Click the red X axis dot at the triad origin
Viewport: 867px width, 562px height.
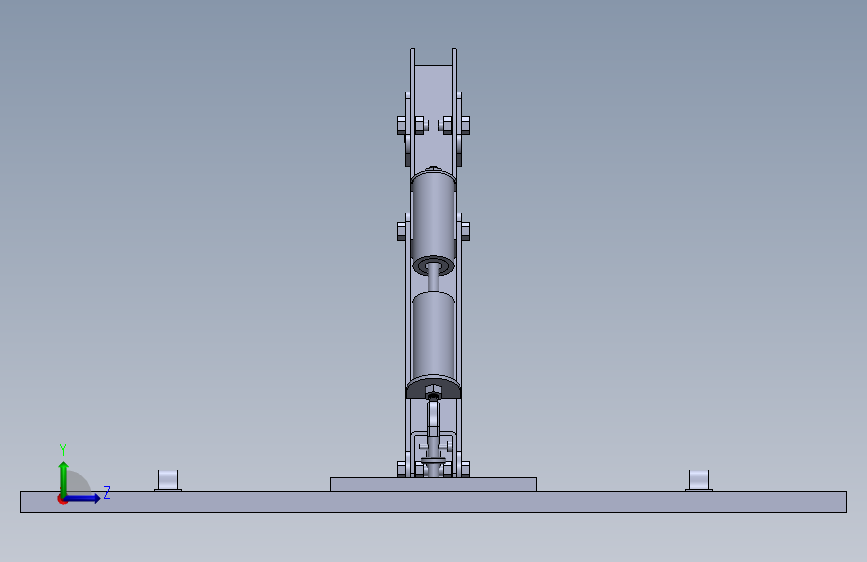click(62, 500)
